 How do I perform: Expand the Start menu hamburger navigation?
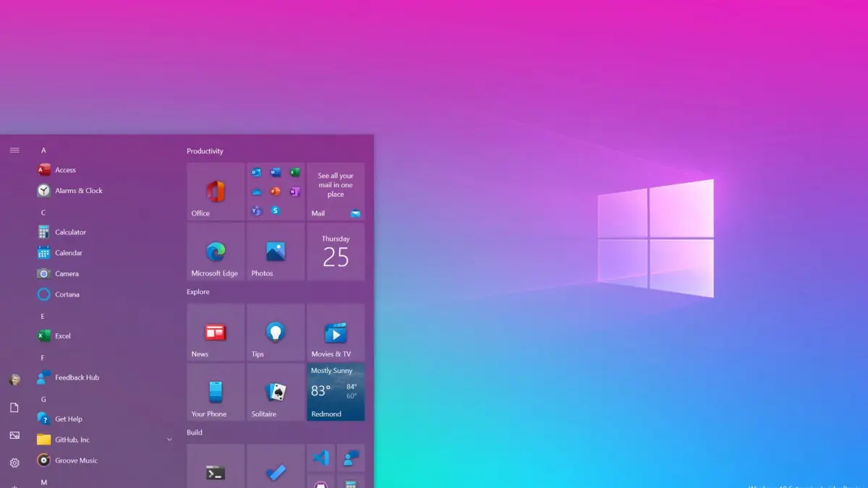14,150
